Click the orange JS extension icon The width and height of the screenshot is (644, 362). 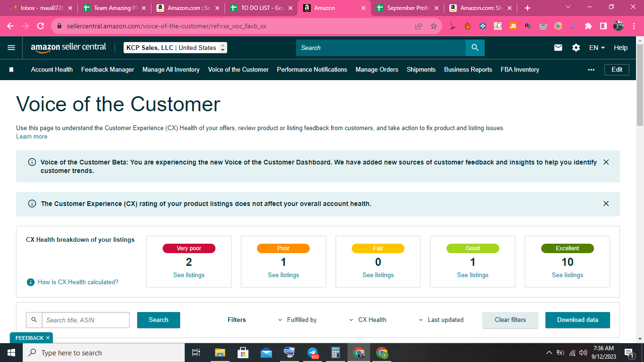tap(513, 26)
